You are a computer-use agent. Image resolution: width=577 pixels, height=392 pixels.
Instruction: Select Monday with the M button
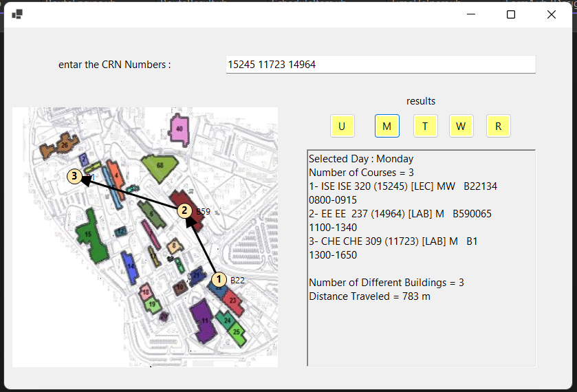[x=387, y=126]
